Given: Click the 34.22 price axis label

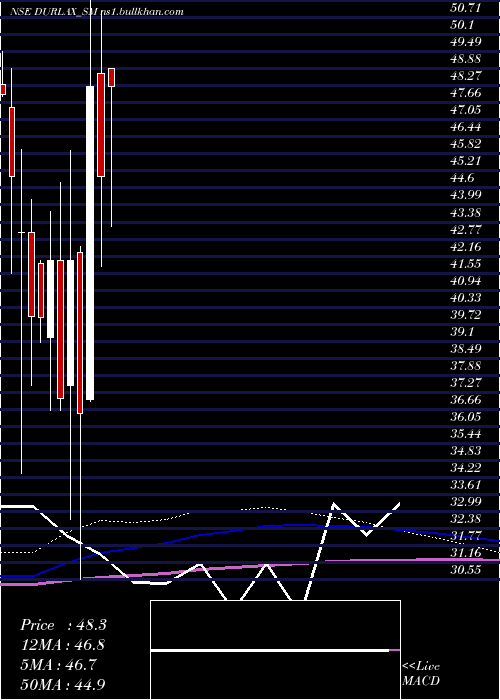Looking at the screenshot, I should tap(466, 468).
